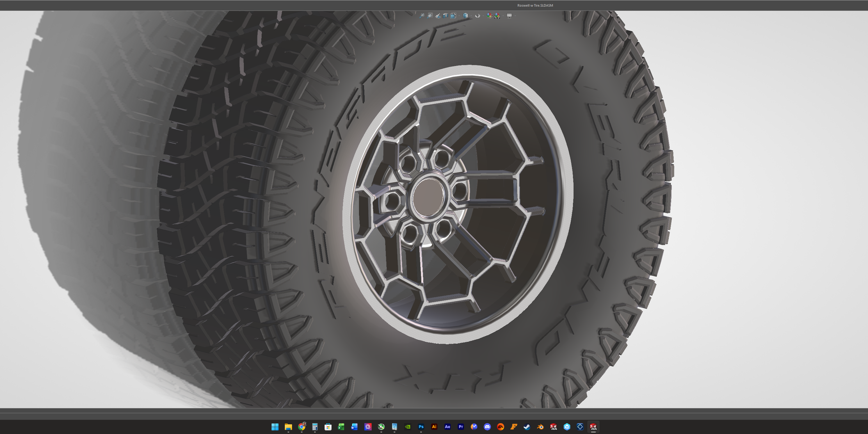Click the View Settings monitor icon
Screen dimensions: 868x434
509,16
